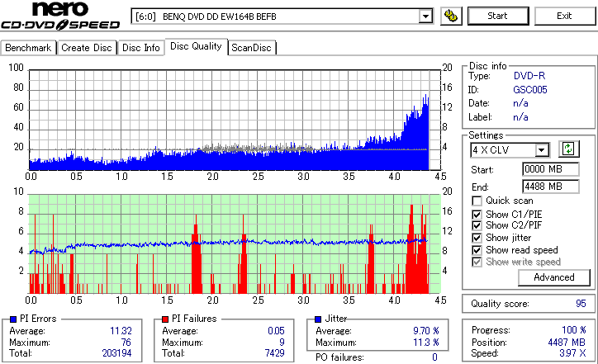Toggle the Show C2/PIF checkbox
Screen dimensions: 598x364
click(x=477, y=225)
